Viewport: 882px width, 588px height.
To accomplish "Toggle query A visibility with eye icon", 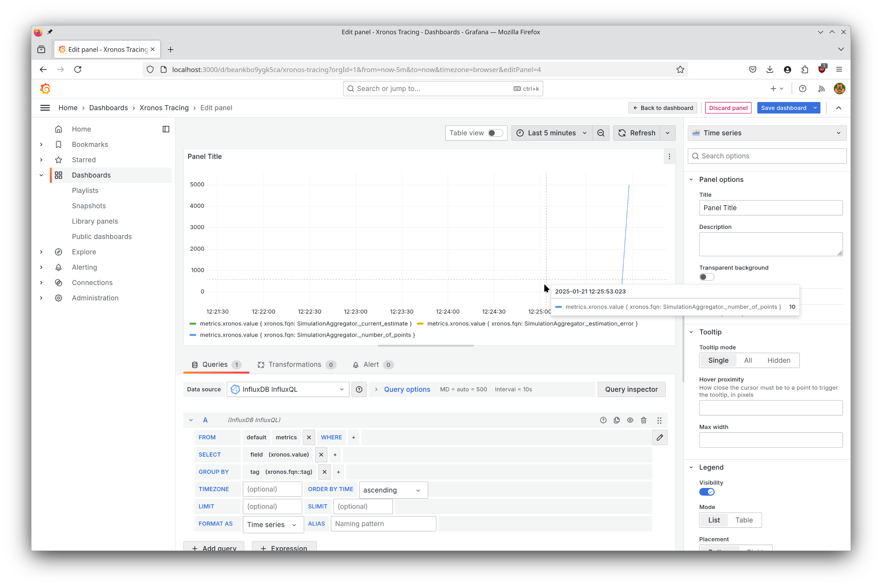I will (630, 420).
